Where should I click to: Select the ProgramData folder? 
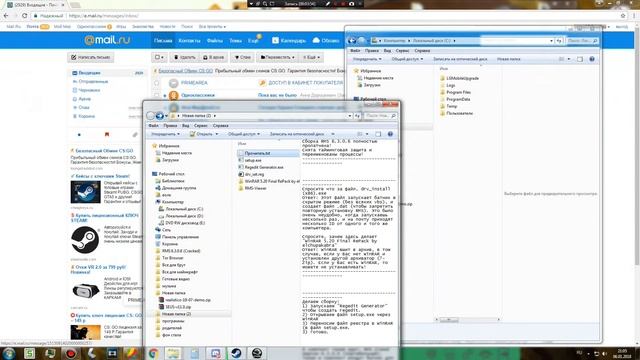coord(455,99)
